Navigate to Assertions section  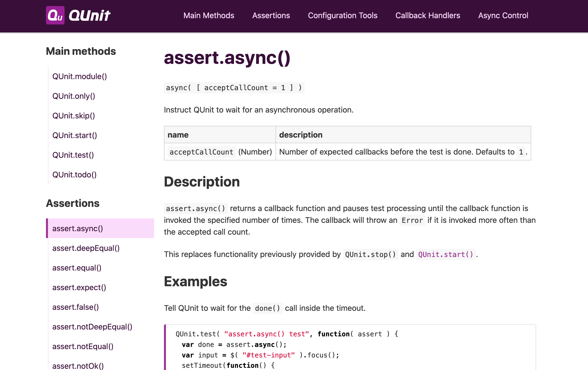pos(271,16)
